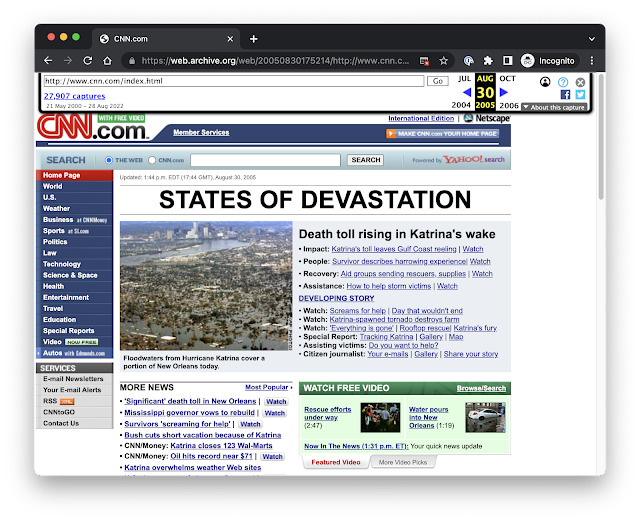The width and height of the screenshot is (640, 521).
Task: Open a new tab with the plus icon
Action: (x=253, y=39)
